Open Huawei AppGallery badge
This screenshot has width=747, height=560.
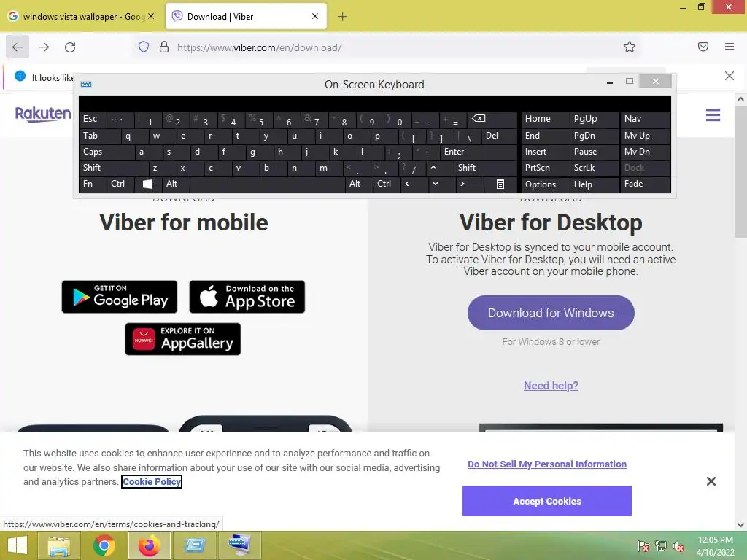click(183, 339)
